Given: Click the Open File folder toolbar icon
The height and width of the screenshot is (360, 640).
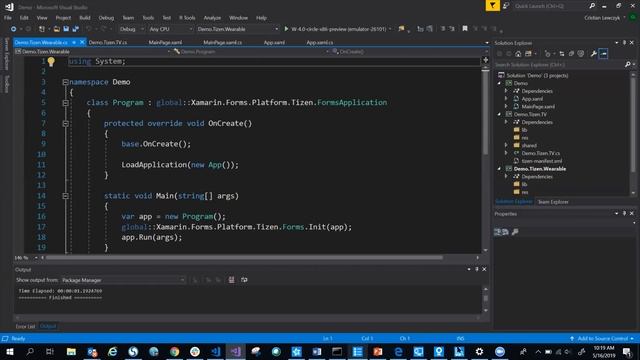Looking at the screenshot, I should (57, 29).
